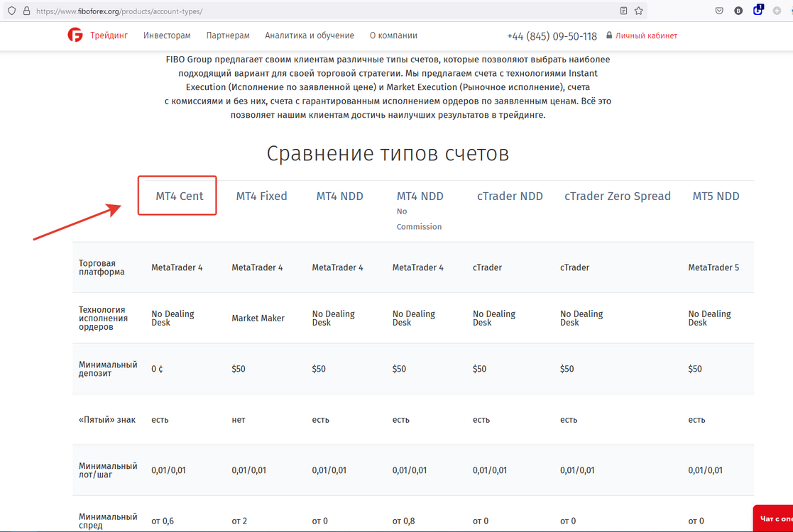Click the Market Maker cell

258,318
